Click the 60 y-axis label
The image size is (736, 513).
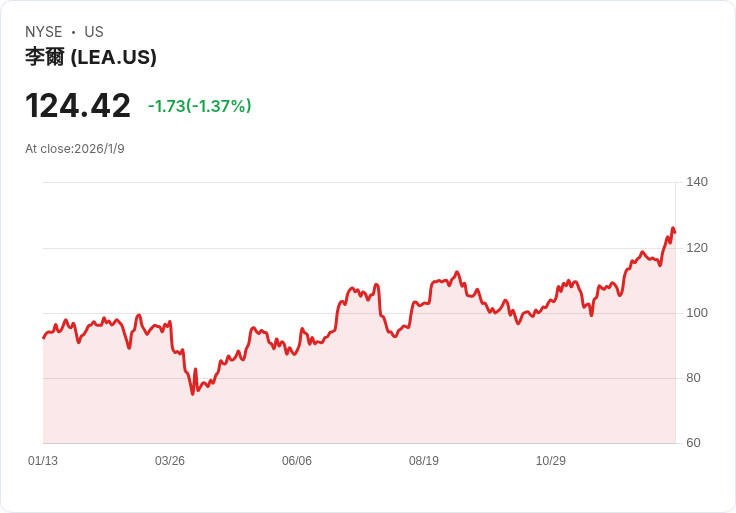695,443
